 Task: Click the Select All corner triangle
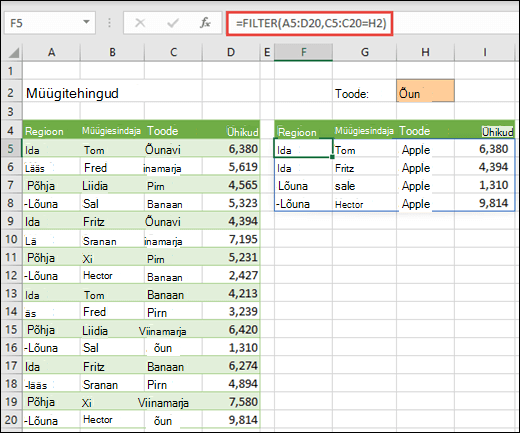coord(13,52)
